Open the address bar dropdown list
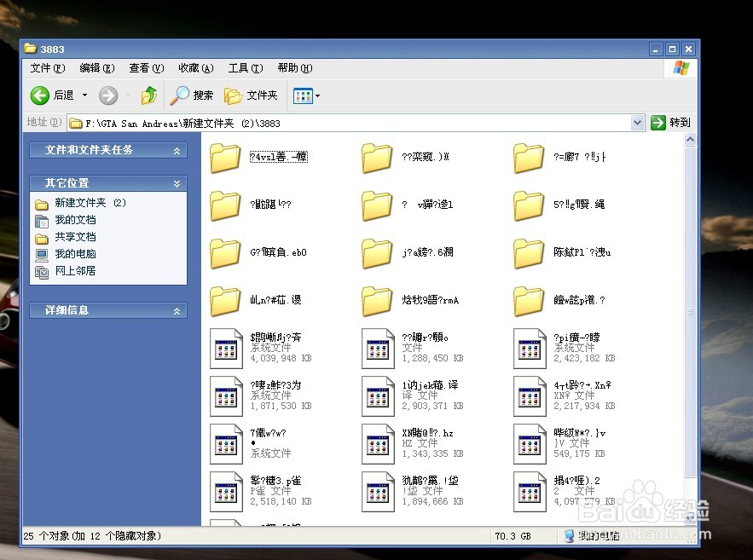Image resolution: width=753 pixels, height=560 pixels. [x=637, y=122]
